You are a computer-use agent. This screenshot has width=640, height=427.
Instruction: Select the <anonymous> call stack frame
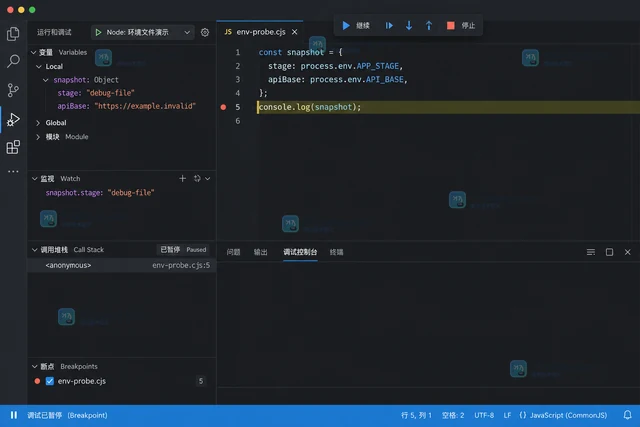click(x=122, y=265)
